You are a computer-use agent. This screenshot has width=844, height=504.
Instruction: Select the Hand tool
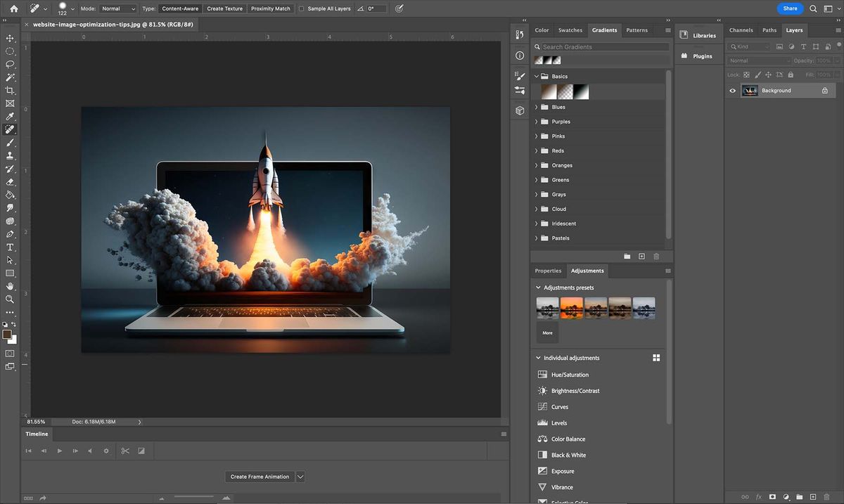(x=10, y=286)
